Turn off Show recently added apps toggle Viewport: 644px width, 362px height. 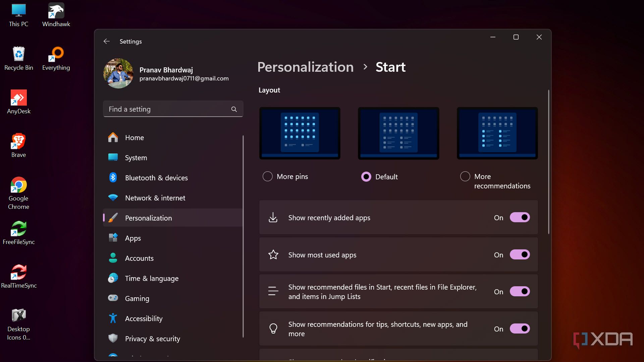click(x=520, y=217)
